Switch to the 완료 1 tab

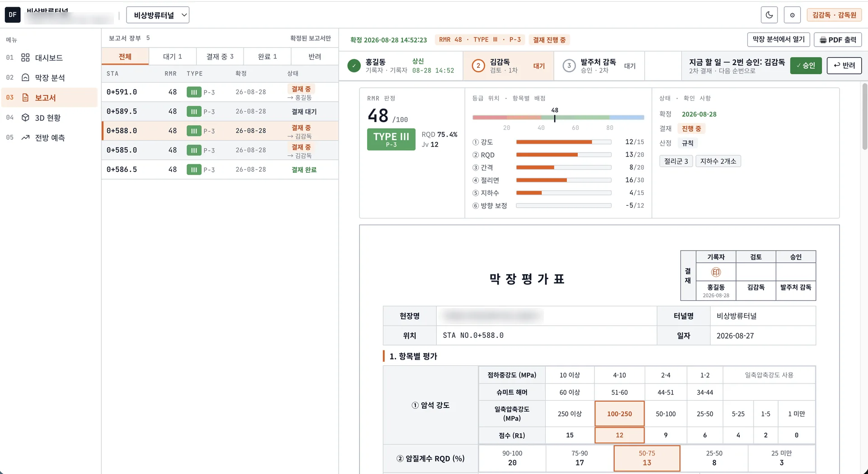coord(267,57)
